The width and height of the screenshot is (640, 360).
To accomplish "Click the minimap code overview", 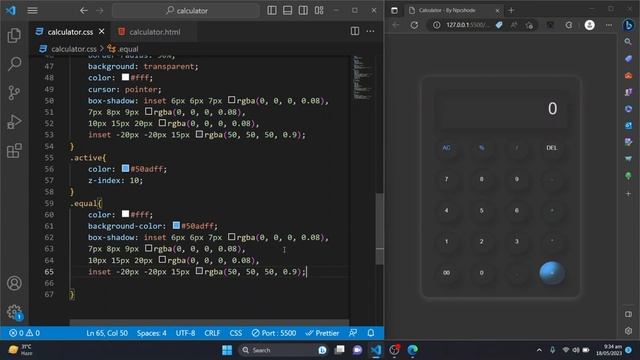I will tap(362, 78).
